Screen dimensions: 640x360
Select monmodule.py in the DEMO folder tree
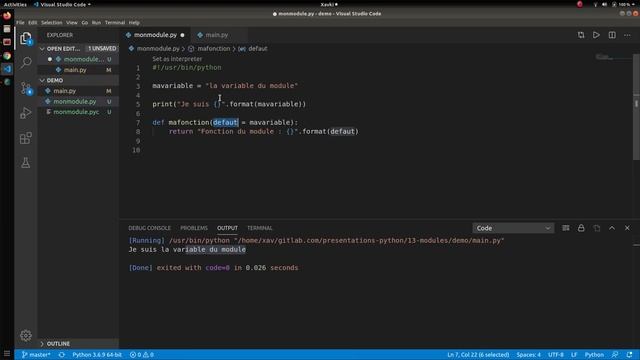75,102
